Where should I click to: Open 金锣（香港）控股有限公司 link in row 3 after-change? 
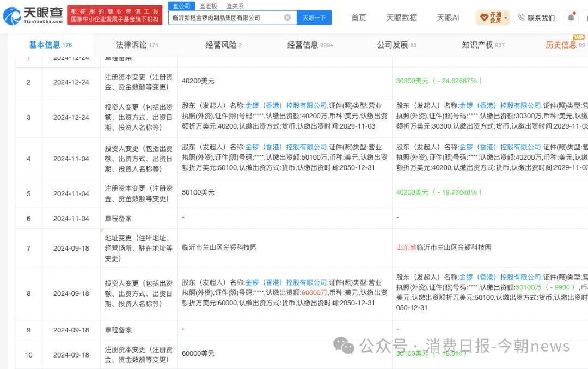pyautogui.click(x=500, y=106)
